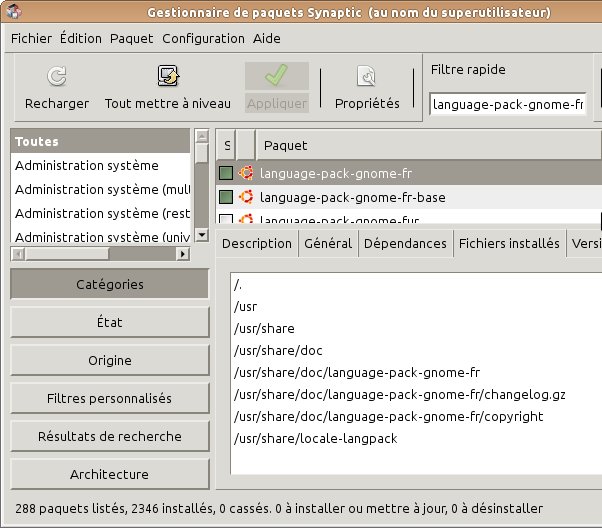Click the changelog.gz file path line

(x=400, y=394)
